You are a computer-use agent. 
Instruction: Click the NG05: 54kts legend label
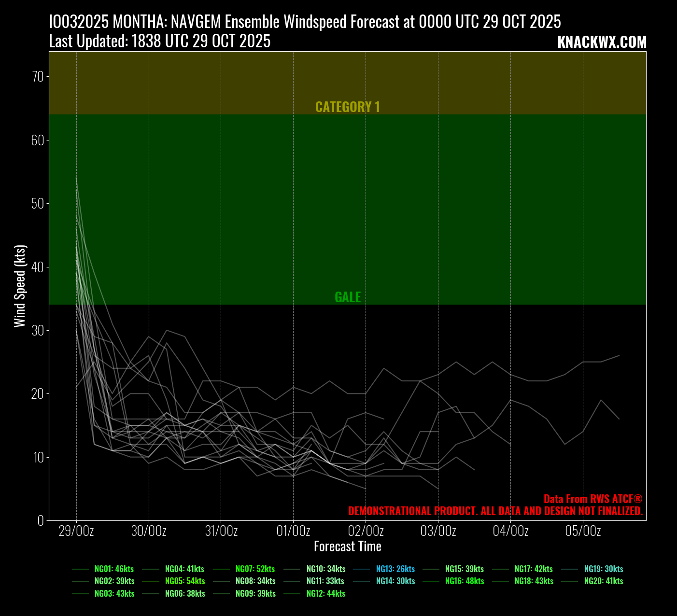[x=184, y=581]
